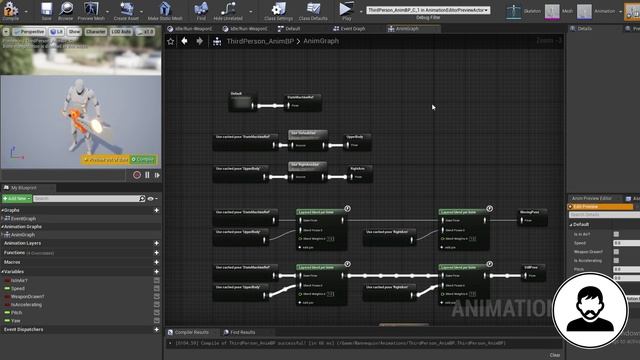Toggle visibility eye for WeaponDrawn? variable
Image resolution: width=640 pixels, height=360 pixels.
click(x=157, y=297)
